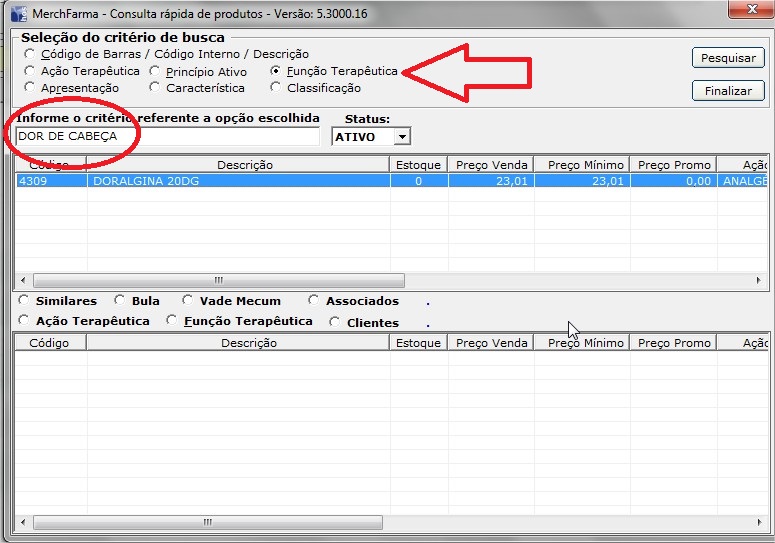
Task: Select the Clientes radio option
Action: 334,322
